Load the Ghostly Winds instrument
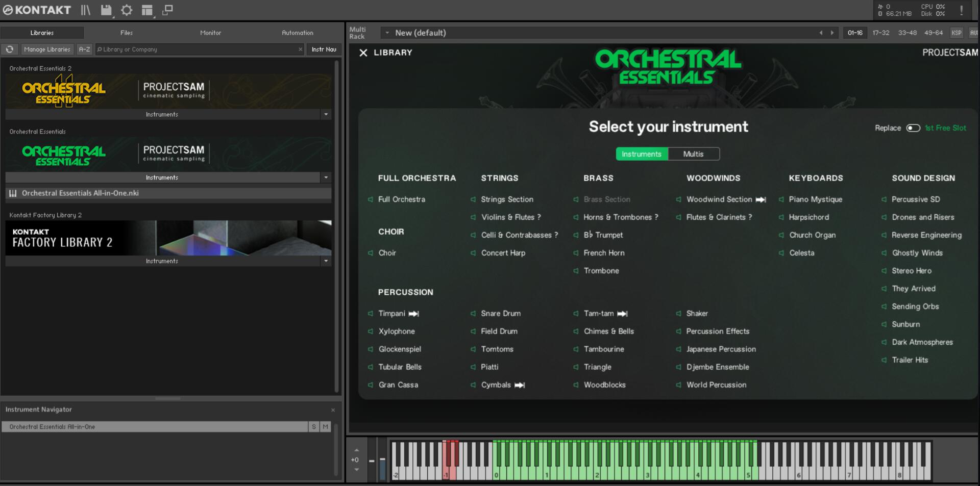Image resolution: width=980 pixels, height=486 pixels. [x=917, y=253]
